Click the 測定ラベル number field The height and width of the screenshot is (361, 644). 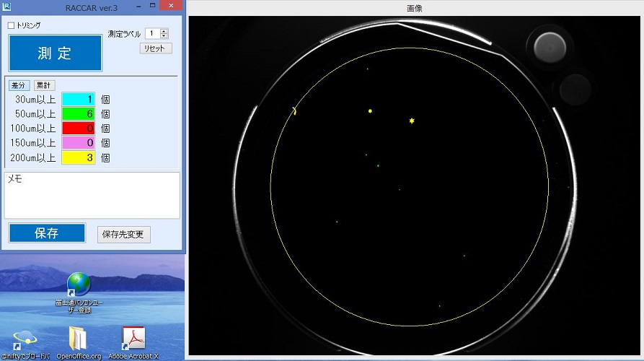click(152, 33)
